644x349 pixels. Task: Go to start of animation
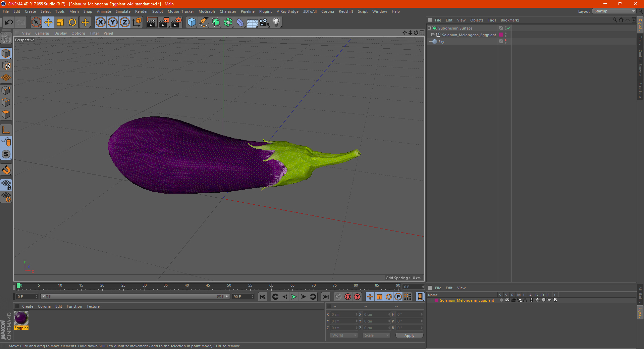pos(263,297)
